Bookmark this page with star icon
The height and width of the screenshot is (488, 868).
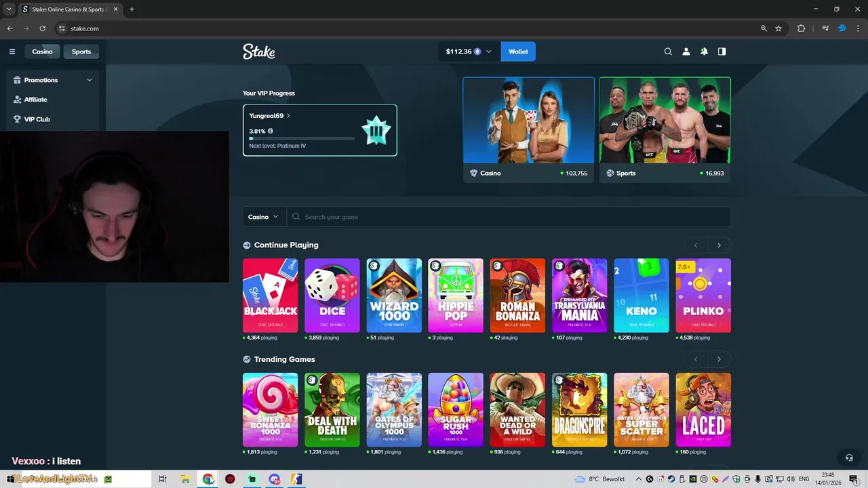pyautogui.click(x=778, y=28)
